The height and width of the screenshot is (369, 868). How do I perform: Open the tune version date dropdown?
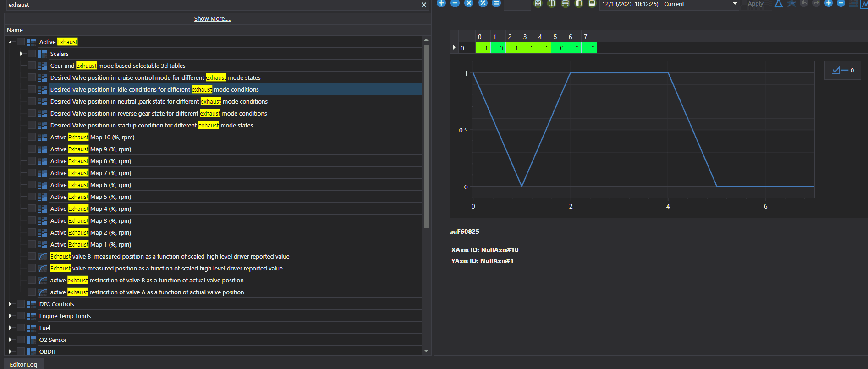click(x=735, y=4)
